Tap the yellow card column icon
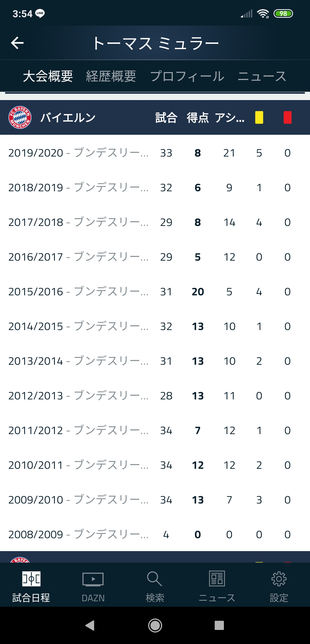Viewport: 310px width, 644px height. 259,118
